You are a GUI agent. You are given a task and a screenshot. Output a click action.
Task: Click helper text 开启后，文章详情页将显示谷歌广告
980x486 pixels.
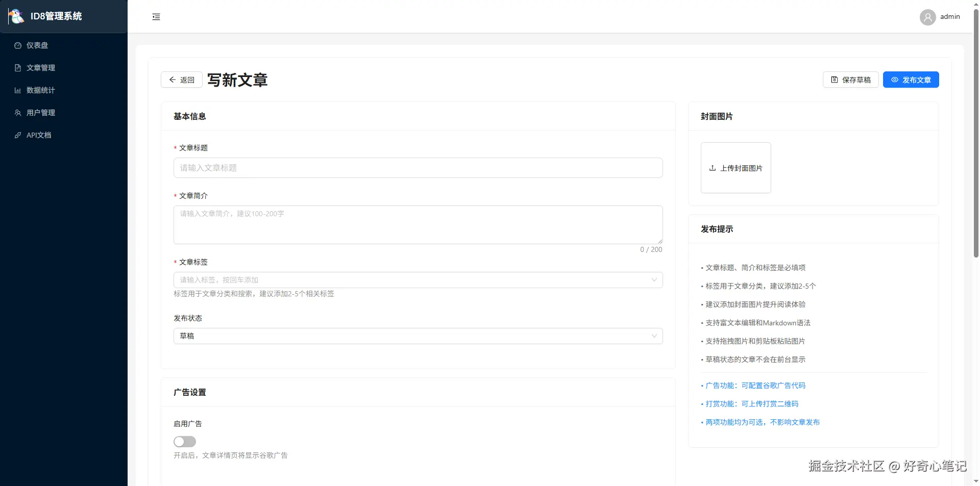tap(231, 455)
